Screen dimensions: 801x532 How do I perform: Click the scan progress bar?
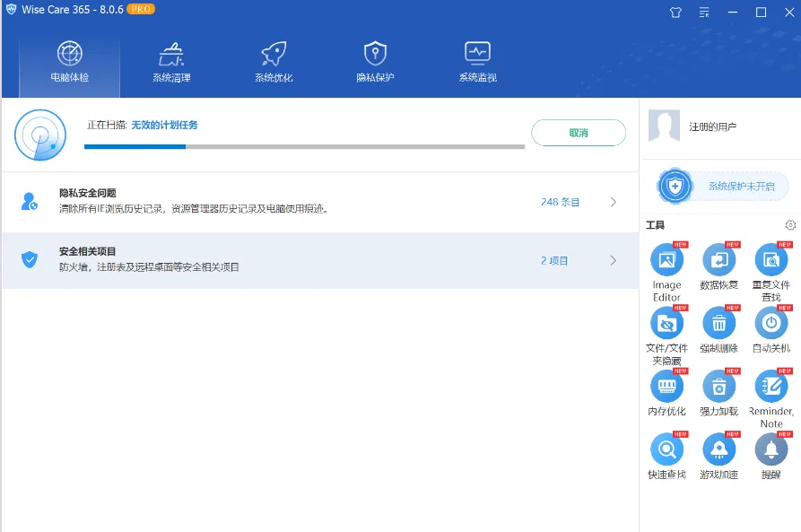pos(304,146)
